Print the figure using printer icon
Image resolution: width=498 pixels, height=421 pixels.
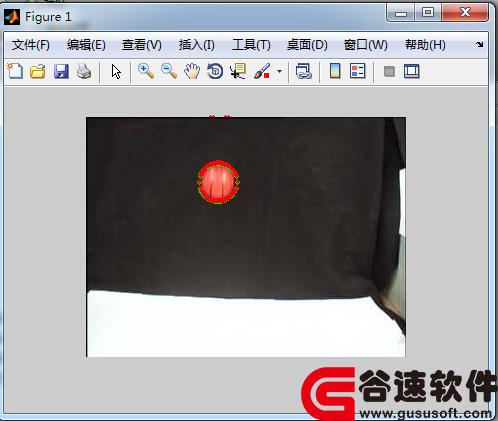(84, 71)
